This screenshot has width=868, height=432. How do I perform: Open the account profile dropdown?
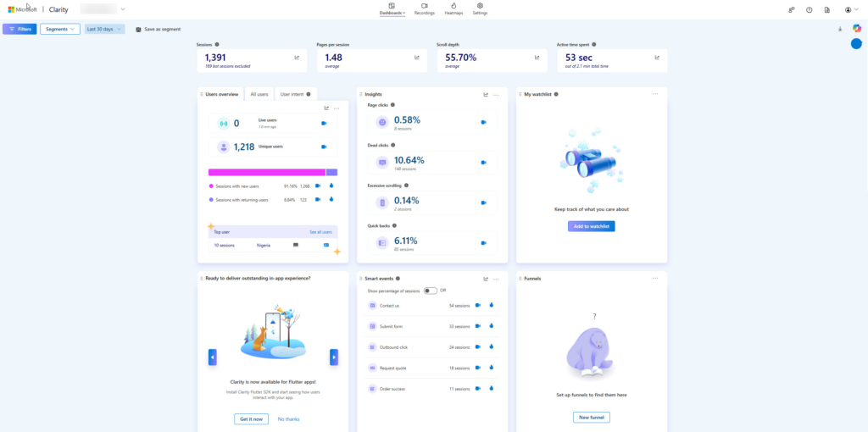[x=851, y=10]
